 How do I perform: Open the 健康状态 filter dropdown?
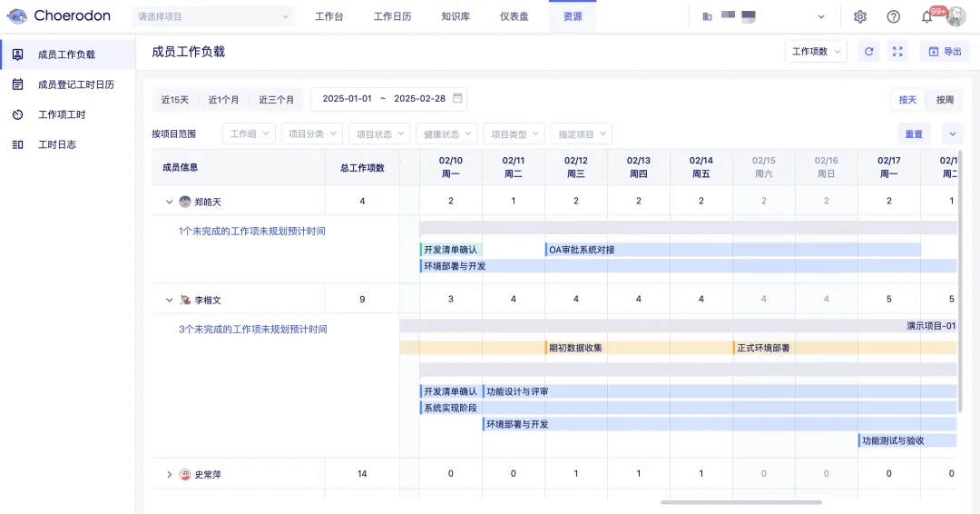point(446,133)
